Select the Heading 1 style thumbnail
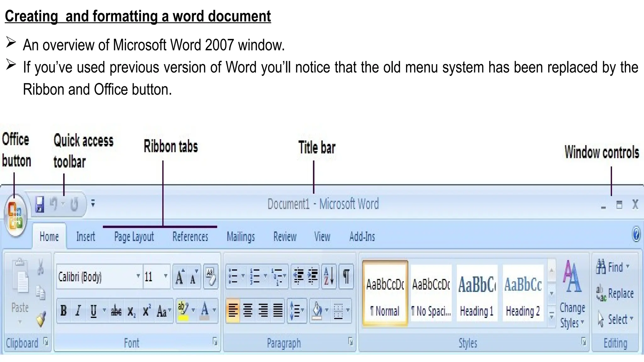The image size is (644, 362). coord(477,294)
